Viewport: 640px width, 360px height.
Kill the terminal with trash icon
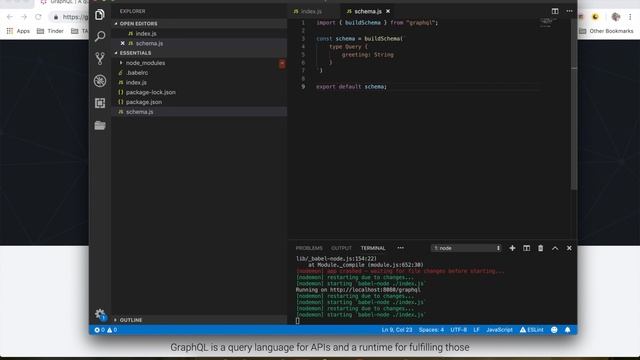coord(540,248)
